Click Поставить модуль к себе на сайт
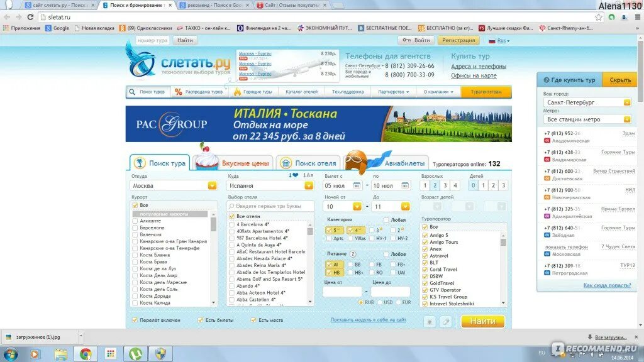This screenshot has width=644, height=362. coord(369,320)
